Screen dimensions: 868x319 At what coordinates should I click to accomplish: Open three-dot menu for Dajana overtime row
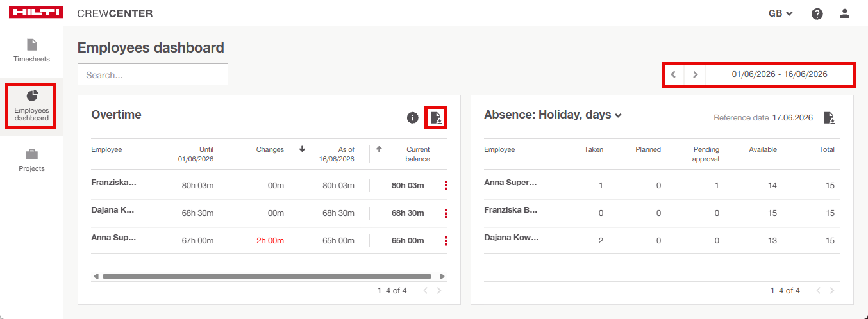[446, 213]
